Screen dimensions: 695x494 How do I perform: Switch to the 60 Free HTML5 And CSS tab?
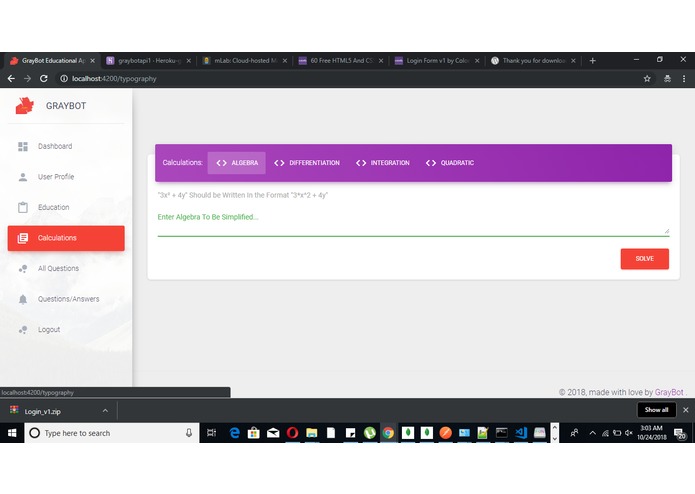tap(341, 61)
